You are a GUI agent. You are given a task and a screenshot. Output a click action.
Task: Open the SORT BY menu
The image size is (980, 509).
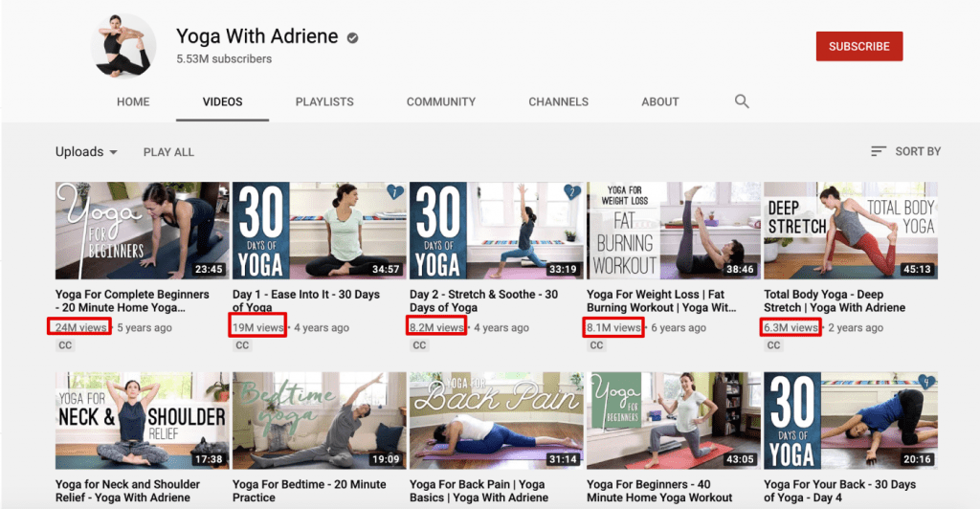905,151
